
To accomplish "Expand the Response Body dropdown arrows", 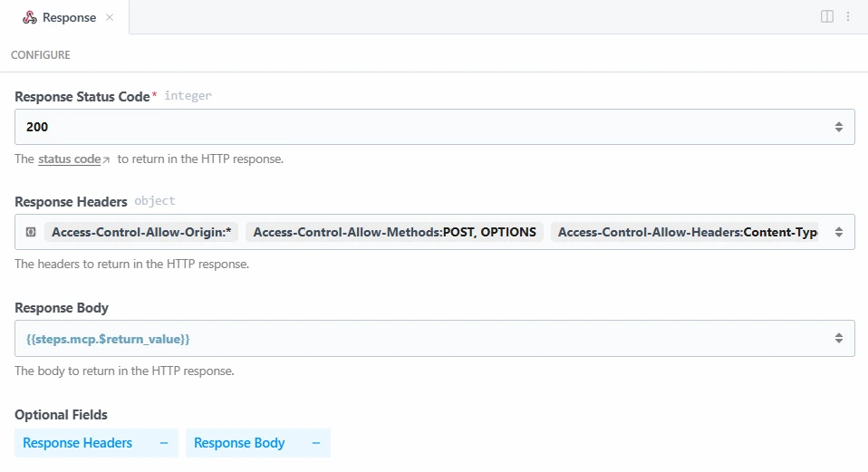I will coord(839,338).
